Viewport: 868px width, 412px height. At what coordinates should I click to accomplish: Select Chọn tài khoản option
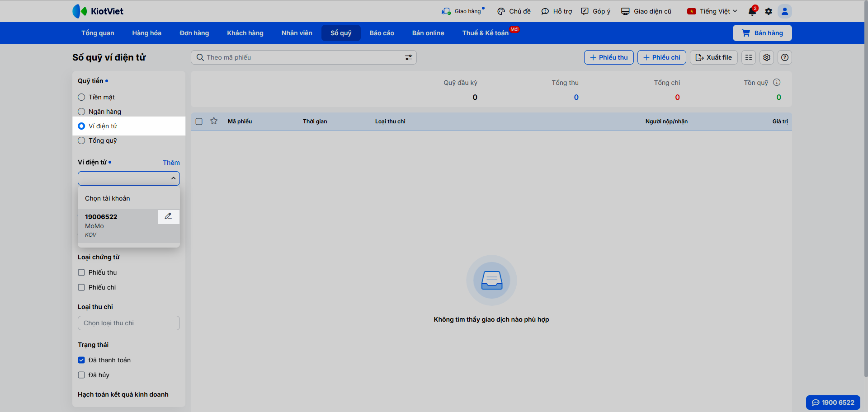coord(129,198)
